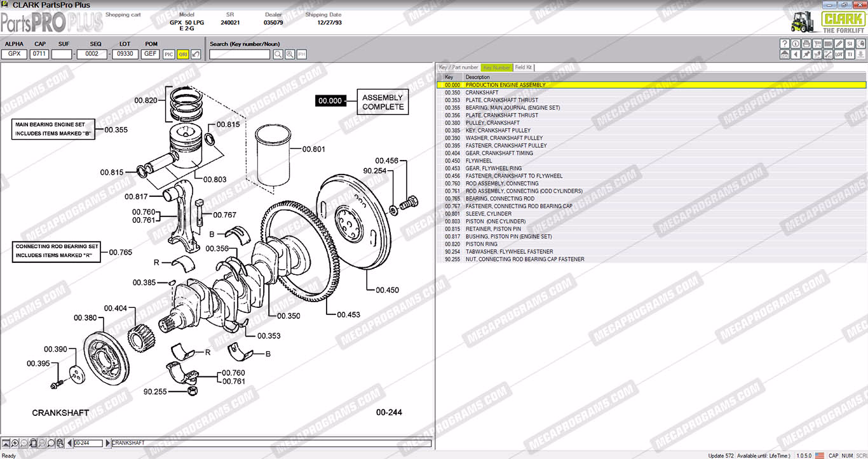
Task: Select the NUT, CONNECTING ROD BEARING CAP FASTENER row
Action: (x=651, y=259)
